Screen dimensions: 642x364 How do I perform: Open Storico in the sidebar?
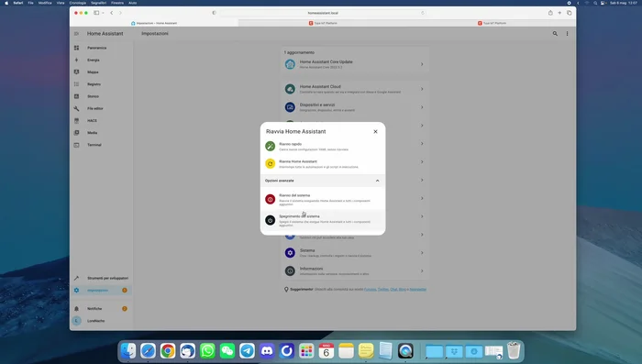pos(102,96)
